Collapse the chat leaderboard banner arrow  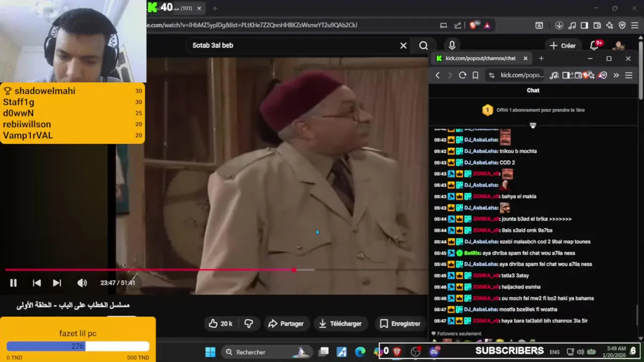pos(533,125)
